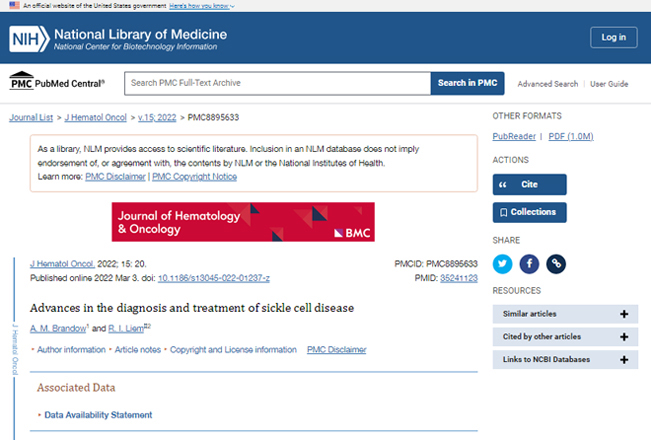Expand Cited by other articles
The image size is (651, 440).
(x=565, y=337)
